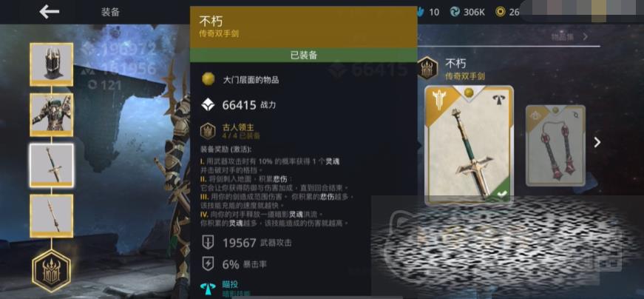644x299 pixels.
Task: Select the red nunchaku weapon card
Action: point(556,146)
